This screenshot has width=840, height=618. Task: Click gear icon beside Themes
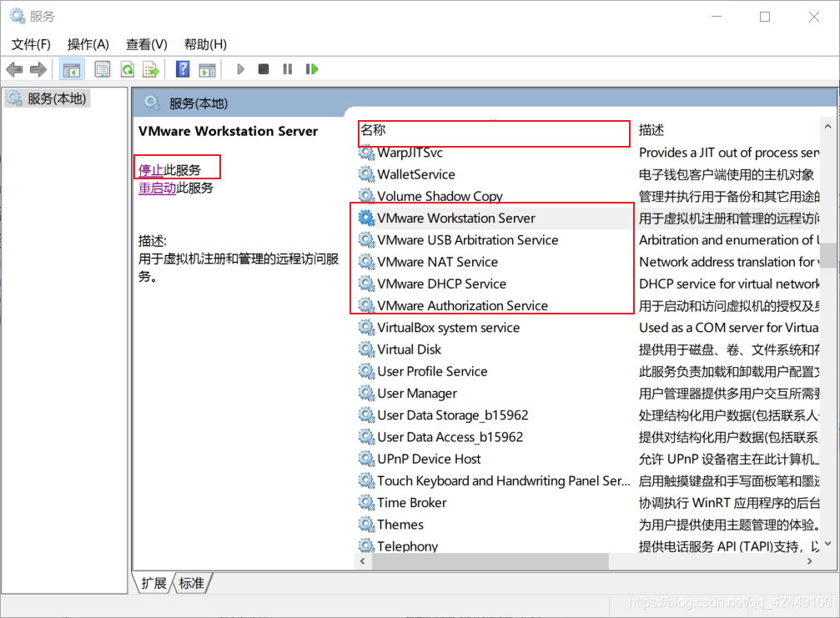pyautogui.click(x=366, y=525)
